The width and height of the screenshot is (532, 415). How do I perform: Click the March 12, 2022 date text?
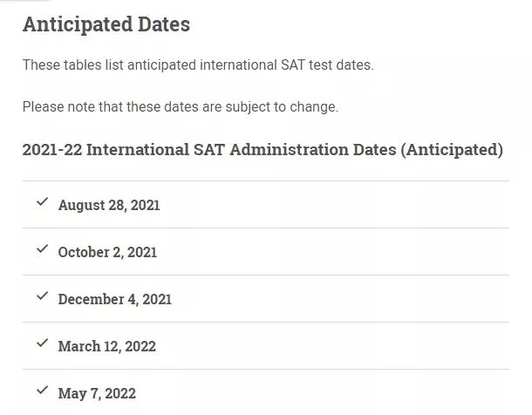pyautogui.click(x=107, y=347)
